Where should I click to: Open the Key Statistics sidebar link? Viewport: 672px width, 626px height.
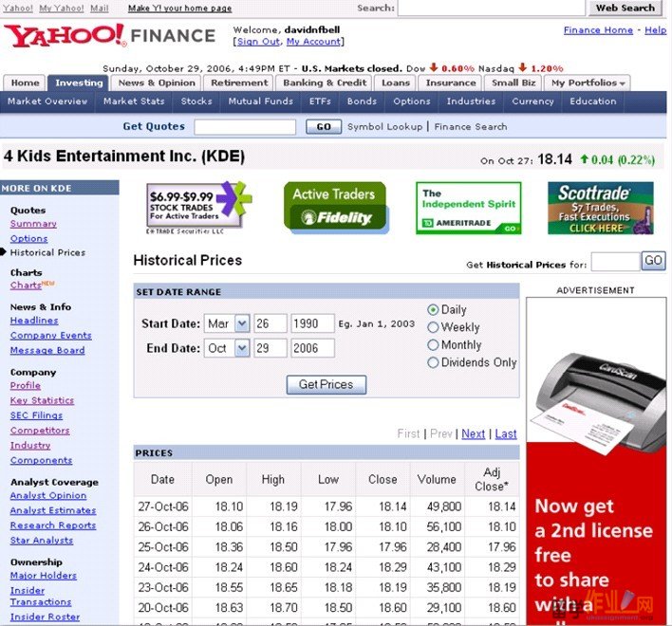coord(42,400)
